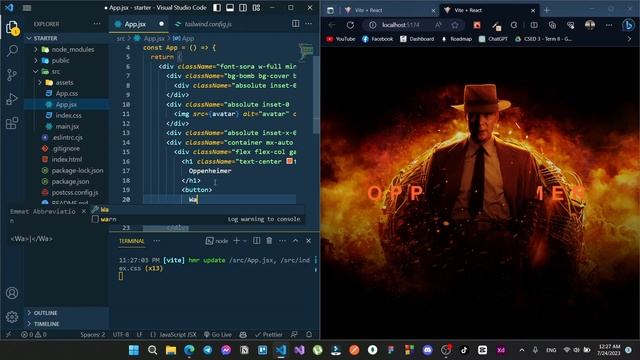640x360 pixels.
Task: Select the 'warn' suggestion in autocomplete list
Action: click(x=198, y=219)
